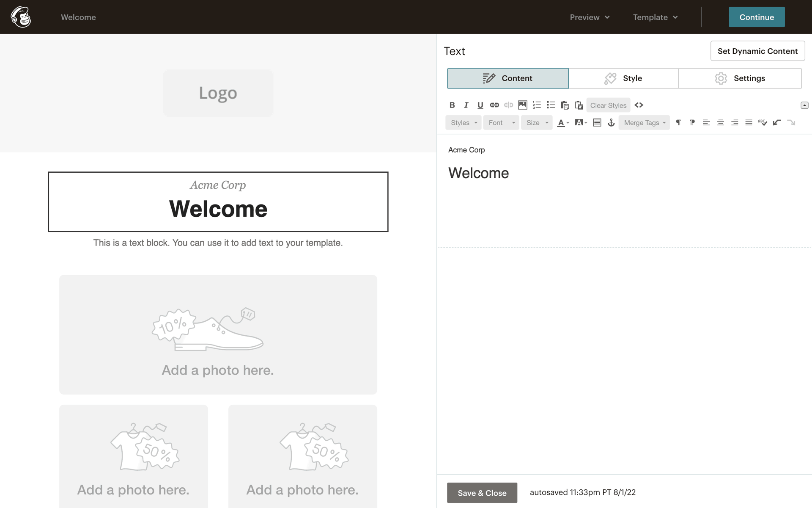Viewport: 812px width, 508px height.
Task: Undo the last edit
Action: 777,123
